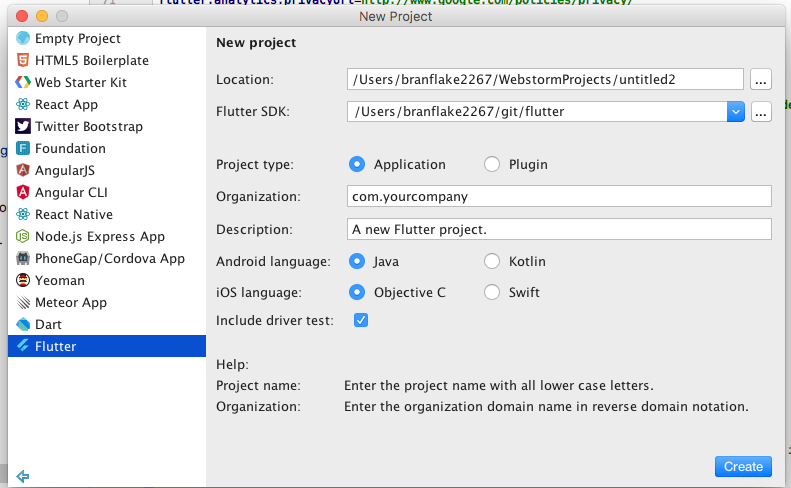Image resolution: width=791 pixels, height=488 pixels.
Task: Open the Flutter SDK path dropdown
Action: [736, 111]
